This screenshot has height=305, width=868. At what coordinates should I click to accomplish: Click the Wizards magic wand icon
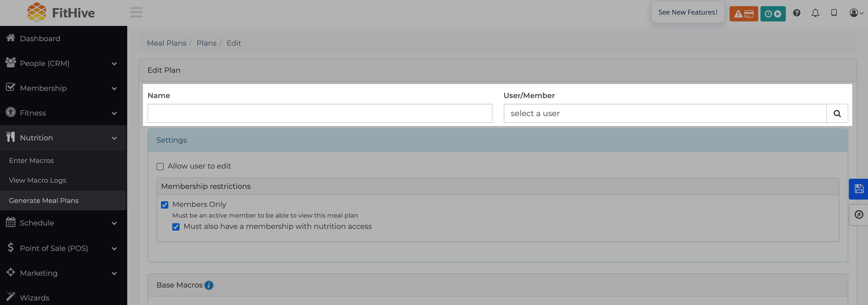point(11,297)
